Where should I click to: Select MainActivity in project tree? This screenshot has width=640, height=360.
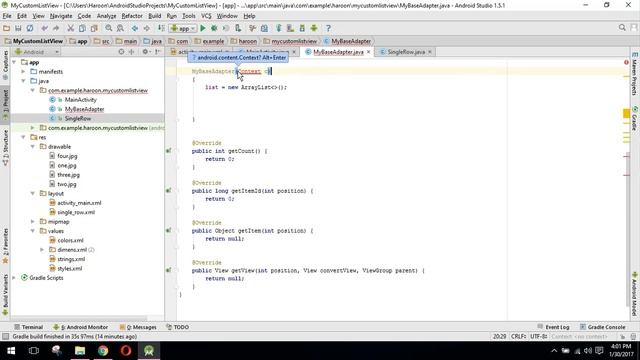[x=80, y=100]
